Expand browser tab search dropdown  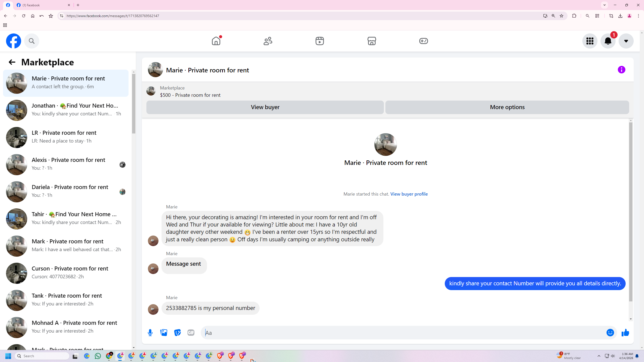coord(604,5)
